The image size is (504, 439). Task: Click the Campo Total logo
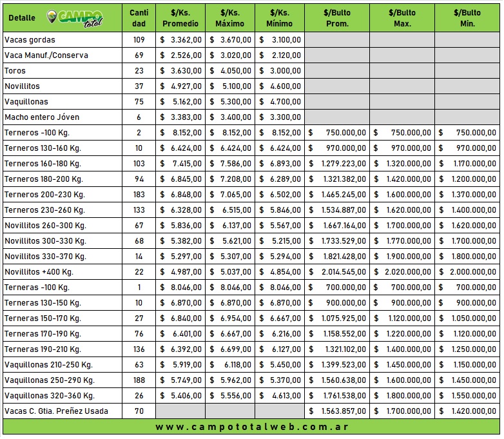point(76,17)
